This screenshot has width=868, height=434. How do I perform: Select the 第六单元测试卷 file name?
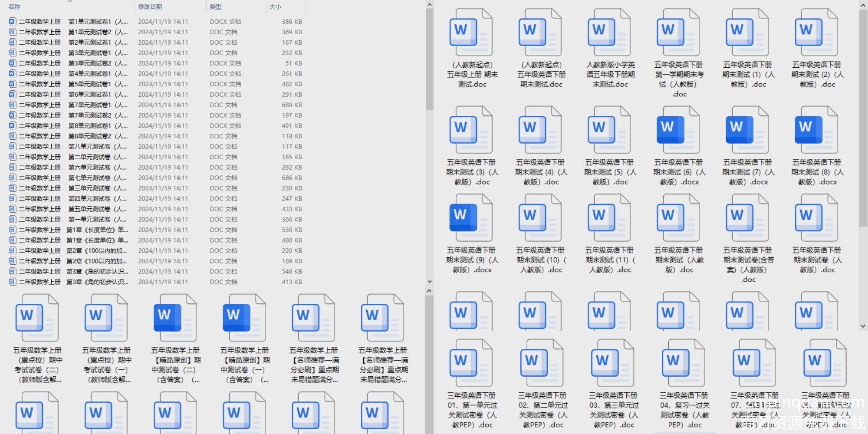pyautogui.click(x=73, y=167)
